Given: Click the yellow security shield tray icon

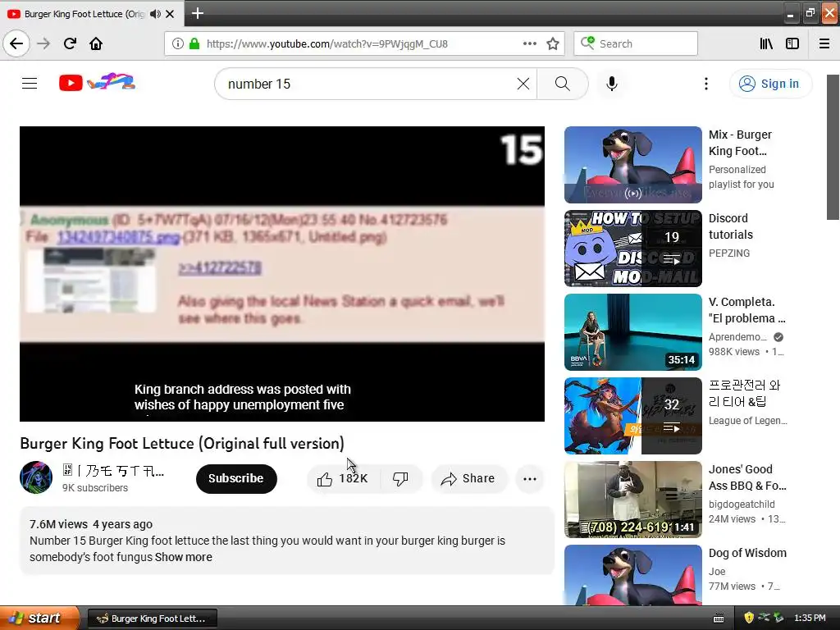Looking at the screenshot, I should click(x=749, y=618).
